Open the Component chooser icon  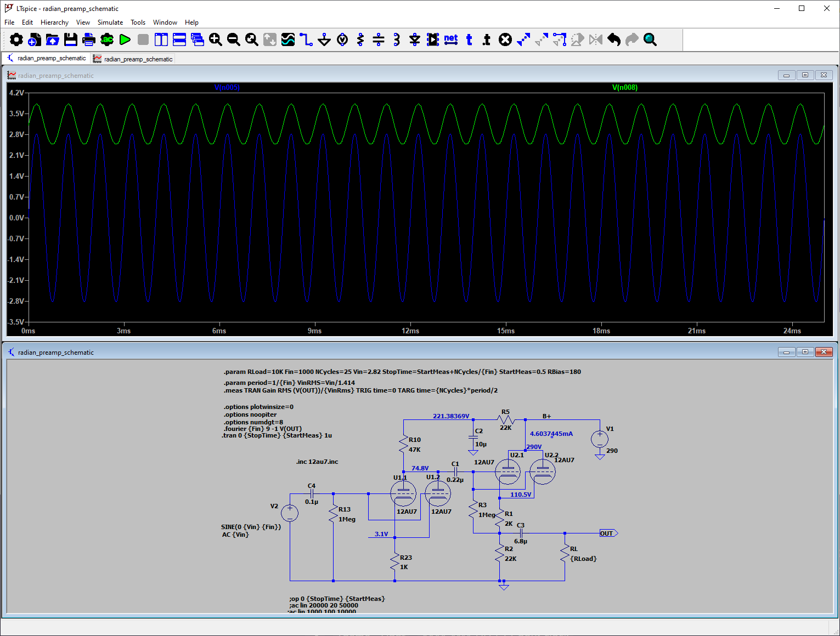click(433, 39)
